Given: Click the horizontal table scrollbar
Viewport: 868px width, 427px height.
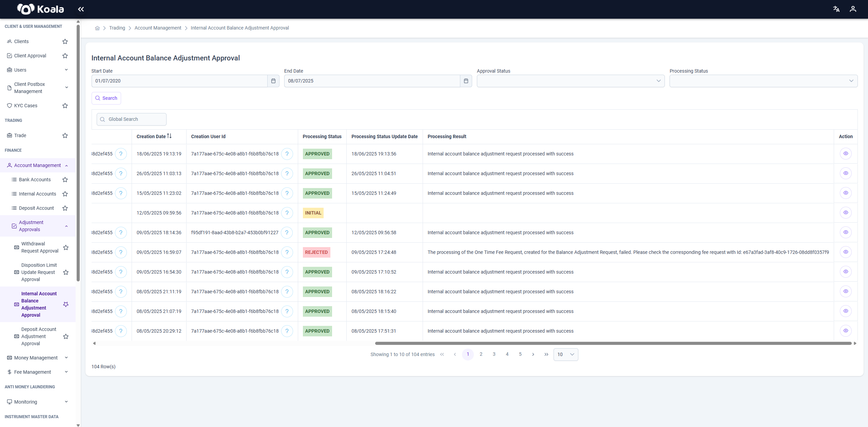Looking at the screenshot, I should pos(613,344).
